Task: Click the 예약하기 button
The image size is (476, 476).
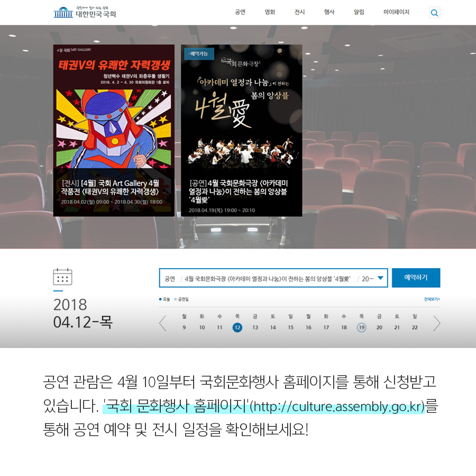Action: pos(416,278)
